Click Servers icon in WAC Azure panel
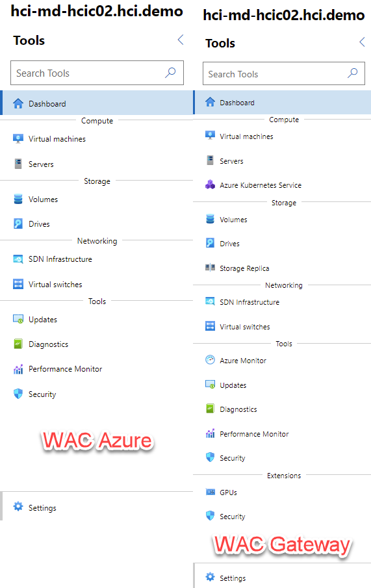The image size is (371, 588). point(18,164)
